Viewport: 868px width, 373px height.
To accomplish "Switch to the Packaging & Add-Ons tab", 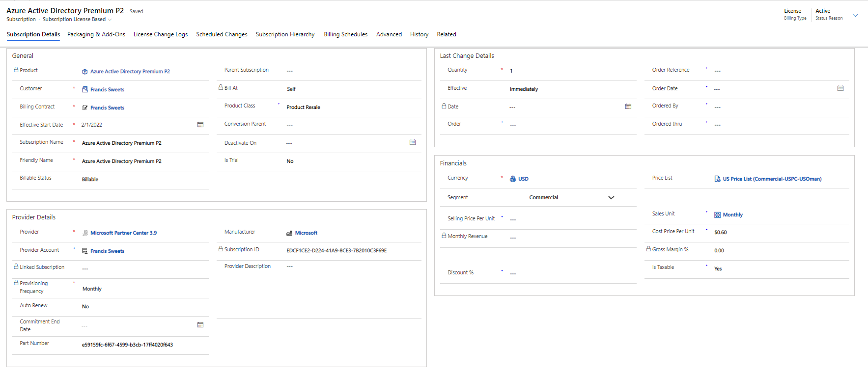I will (96, 34).
